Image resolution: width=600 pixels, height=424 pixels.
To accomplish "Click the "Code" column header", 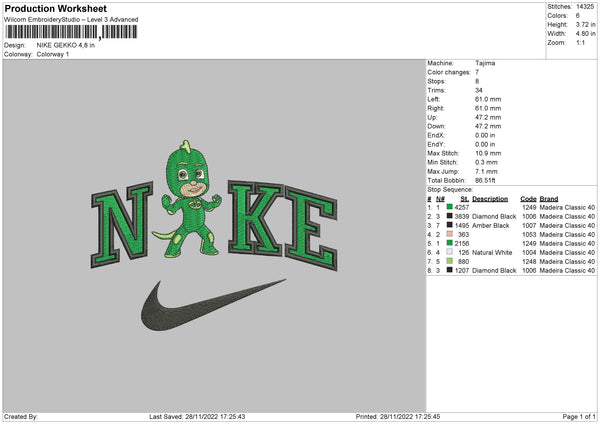I will pyautogui.click(x=528, y=199).
